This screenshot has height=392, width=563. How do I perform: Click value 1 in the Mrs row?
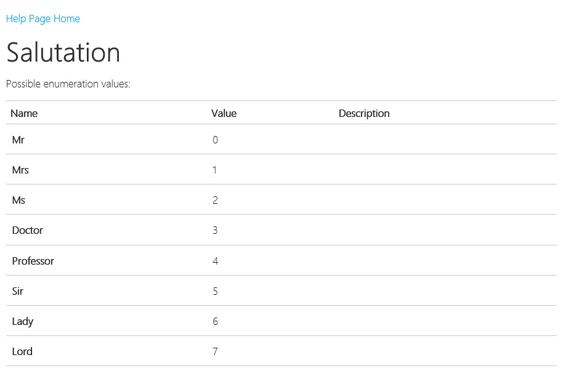pos(214,170)
